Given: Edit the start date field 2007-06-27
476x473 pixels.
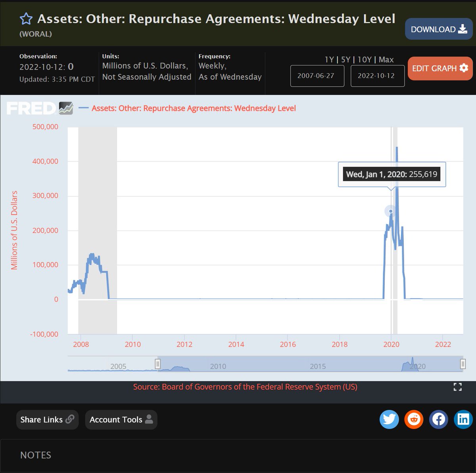Looking at the screenshot, I should (x=317, y=76).
